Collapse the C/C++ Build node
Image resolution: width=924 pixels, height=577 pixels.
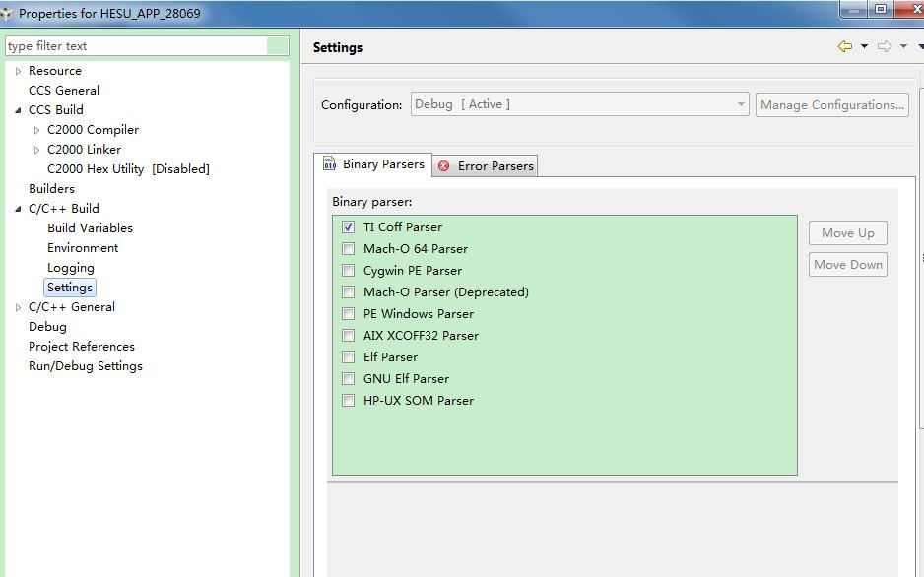18,209
